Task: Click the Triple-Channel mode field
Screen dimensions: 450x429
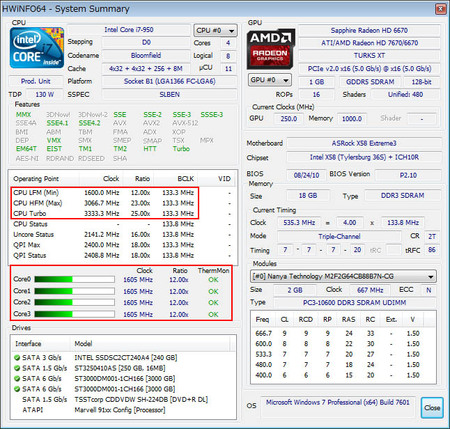Action: pos(339,237)
